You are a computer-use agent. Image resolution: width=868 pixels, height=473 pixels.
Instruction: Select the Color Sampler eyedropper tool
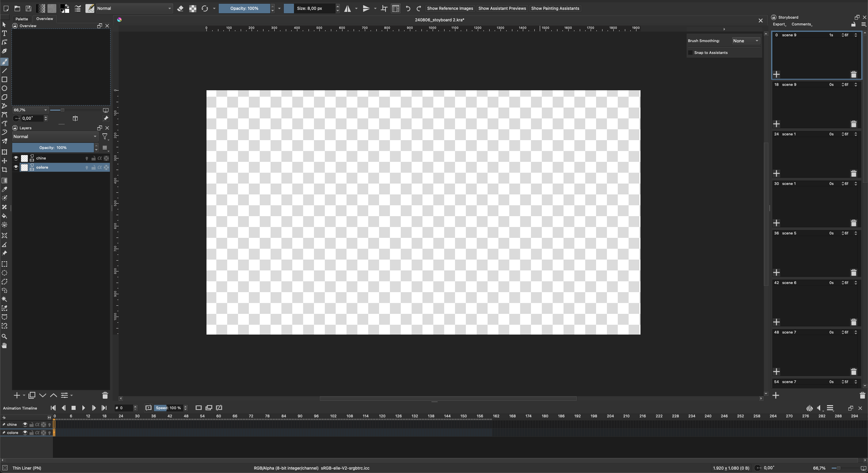[x=4, y=189]
